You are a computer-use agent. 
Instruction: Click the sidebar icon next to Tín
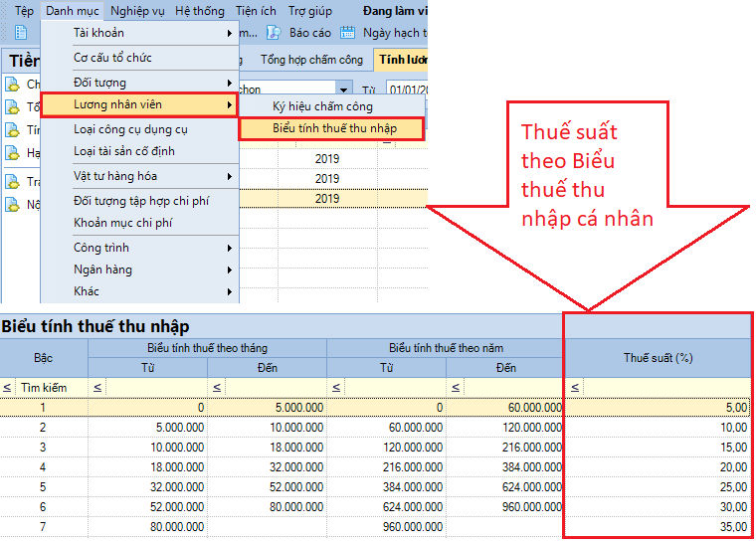(x=12, y=129)
